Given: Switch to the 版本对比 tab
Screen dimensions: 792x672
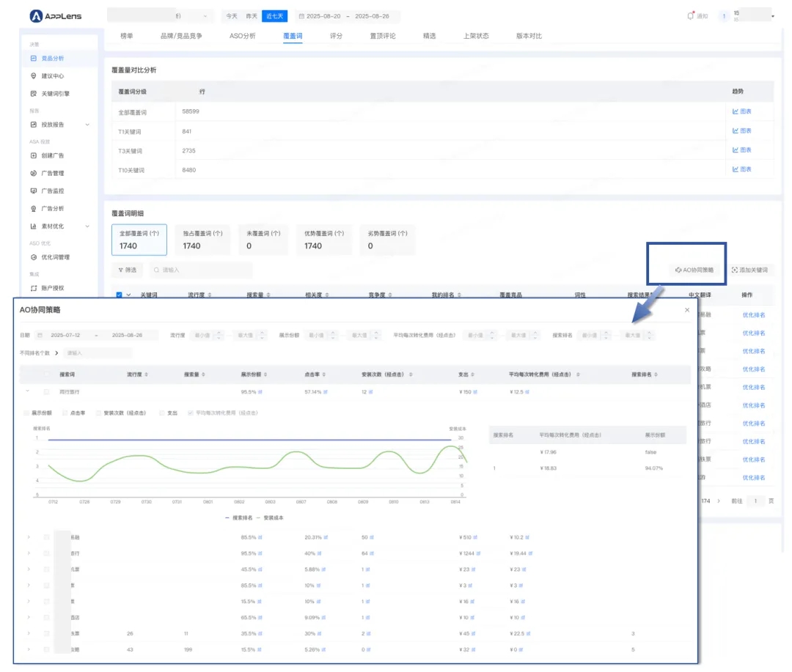Looking at the screenshot, I should click(529, 36).
